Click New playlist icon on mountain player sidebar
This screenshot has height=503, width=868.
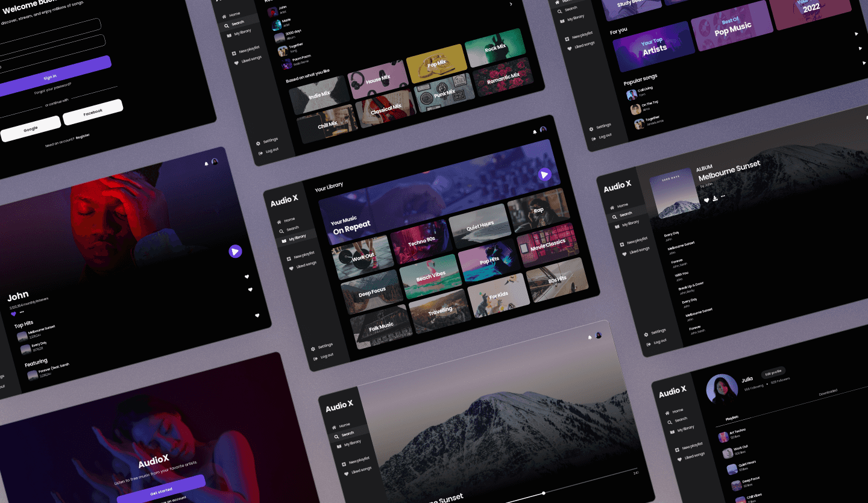coord(344,464)
